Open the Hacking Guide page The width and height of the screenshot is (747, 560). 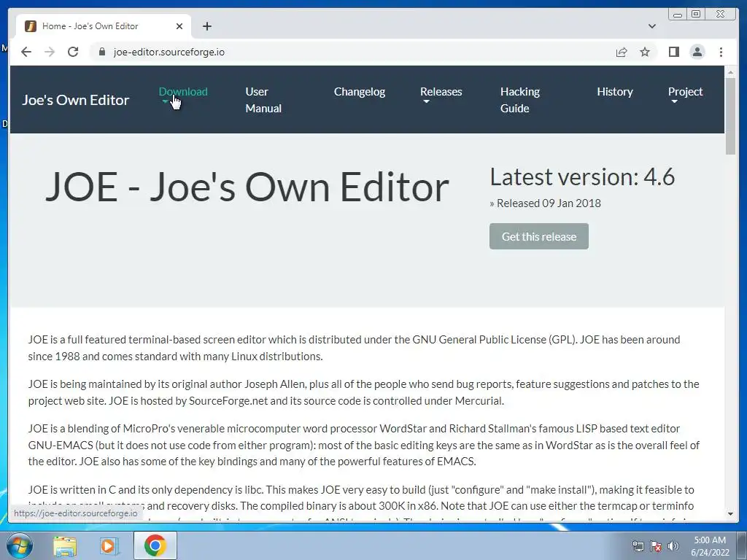pyautogui.click(x=519, y=99)
